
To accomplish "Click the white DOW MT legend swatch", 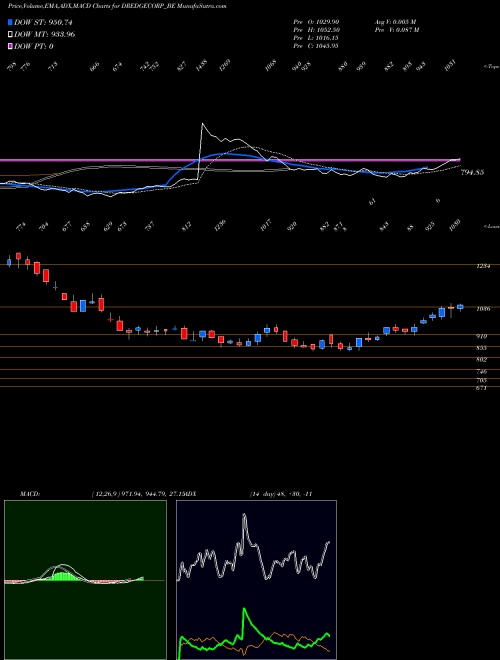I will [x=11, y=34].
